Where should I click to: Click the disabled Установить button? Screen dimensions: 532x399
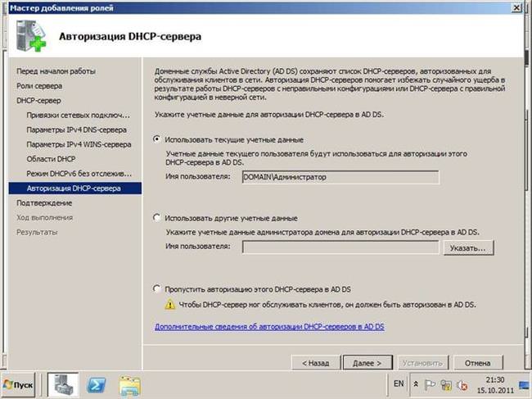point(423,363)
